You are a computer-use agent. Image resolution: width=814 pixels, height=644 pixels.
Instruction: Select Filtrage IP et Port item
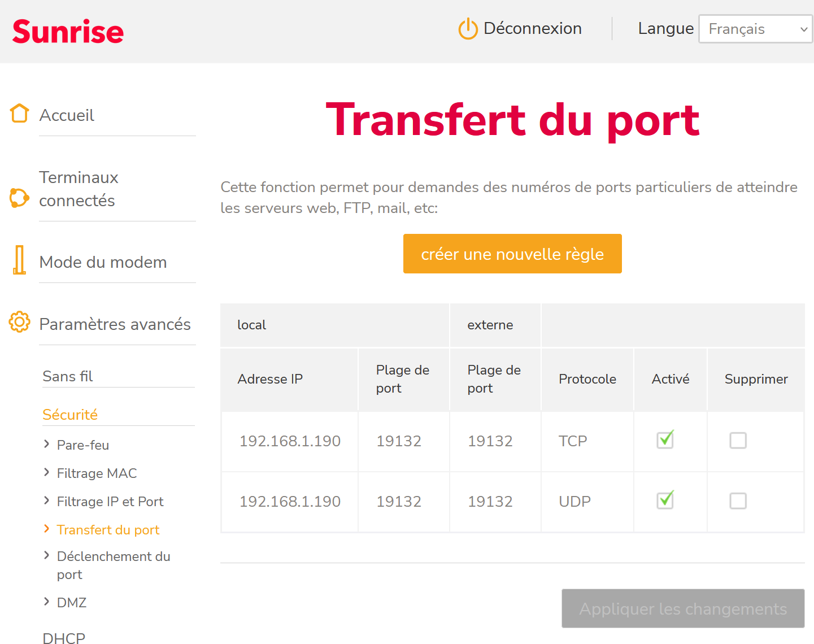(x=110, y=502)
